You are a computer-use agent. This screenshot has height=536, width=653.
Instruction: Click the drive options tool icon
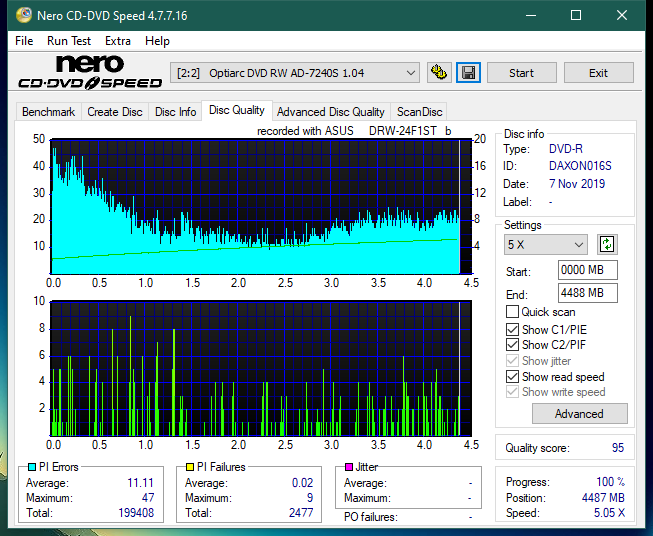(439, 73)
